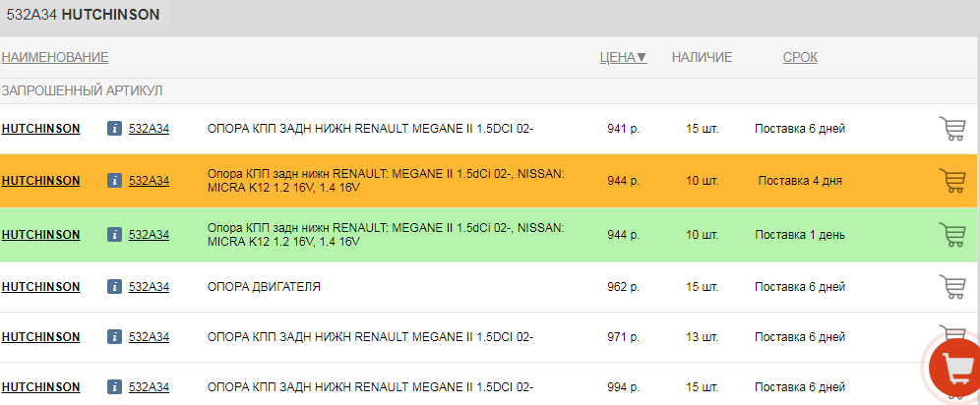This screenshot has height=405, width=980.
Task: Open article 532A34 link in green row
Action: (x=149, y=235)
